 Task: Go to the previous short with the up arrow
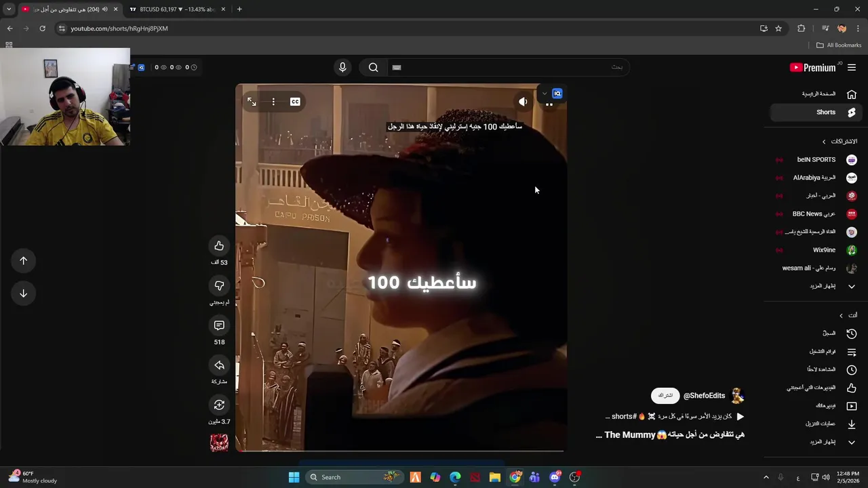tap(23, 261)
